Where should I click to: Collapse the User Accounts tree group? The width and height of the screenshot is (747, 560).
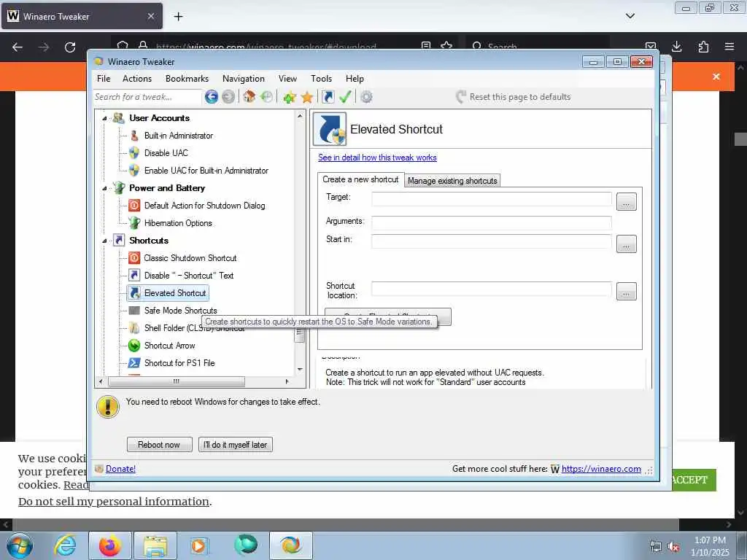point(104,118)
